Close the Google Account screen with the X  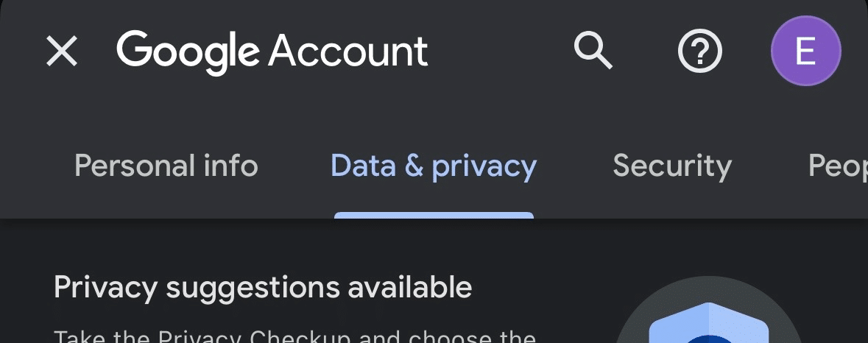[x=61, y=51]
